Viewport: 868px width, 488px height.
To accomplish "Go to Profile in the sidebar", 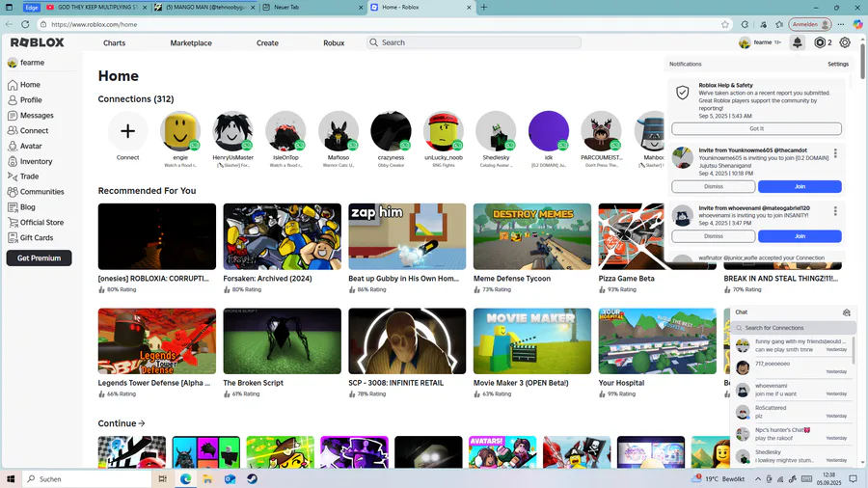I will tap(25, 100).
